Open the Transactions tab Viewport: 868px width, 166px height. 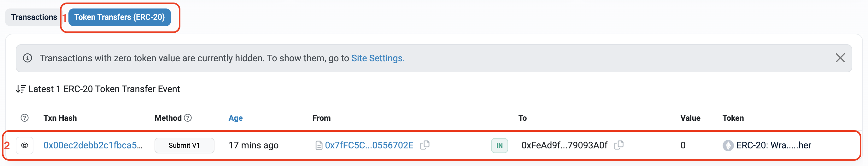[34, 17]
